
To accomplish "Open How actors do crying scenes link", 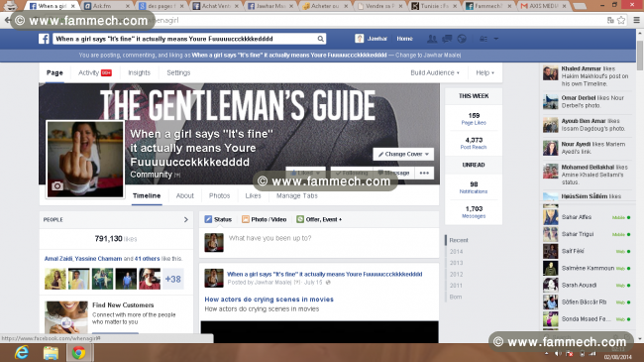I will [269, 300].
